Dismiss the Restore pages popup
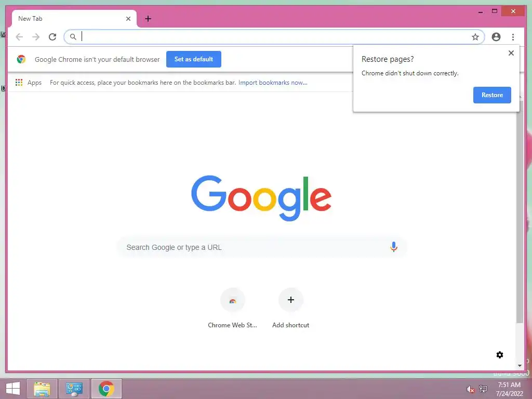The width and height of the screenshot is (532, 399). pyautogui.click(x=511, y=53)
